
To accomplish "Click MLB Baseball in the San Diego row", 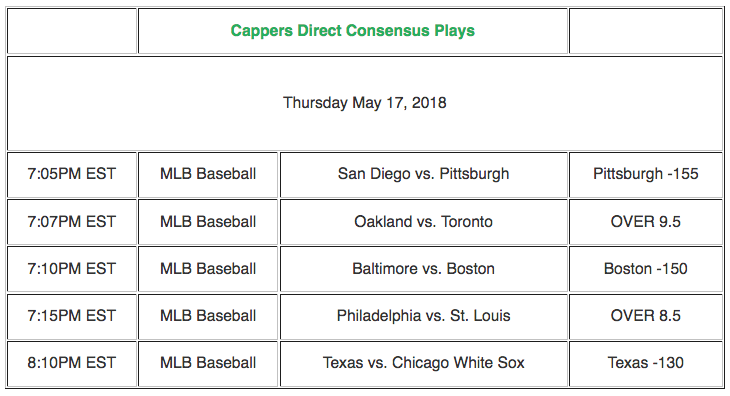I will point(208,174).
